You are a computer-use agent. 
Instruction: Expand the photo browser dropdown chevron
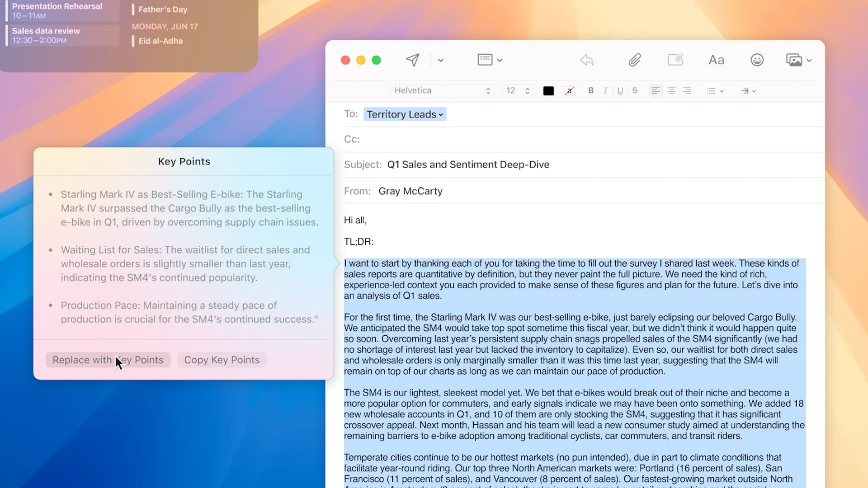pyautogui.click(x=809, y=60)
